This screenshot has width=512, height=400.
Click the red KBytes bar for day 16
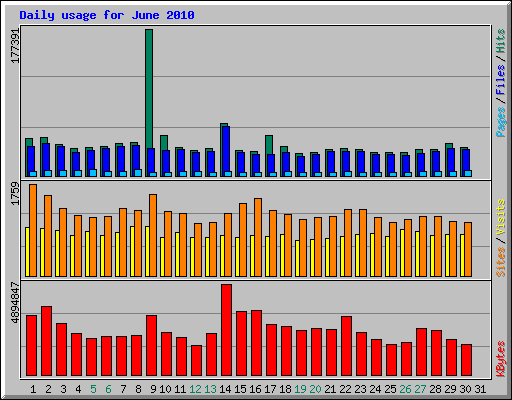256,343
